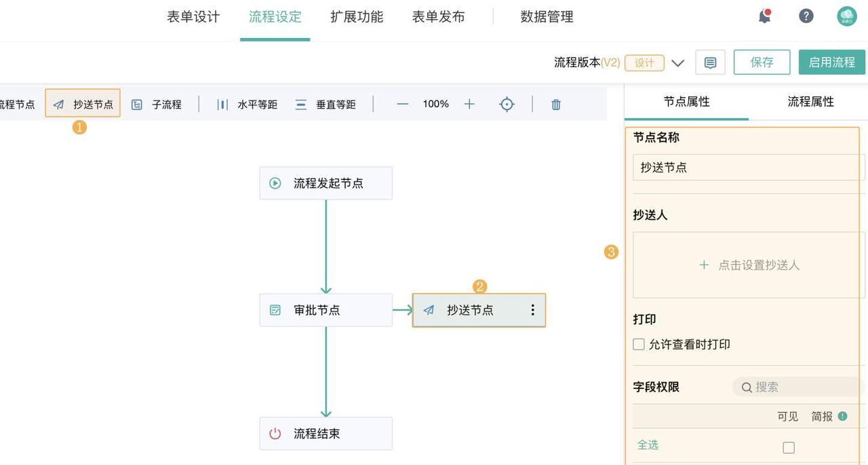Select the 抄送节点 toolbar tool
The width and height of the screenshot is (868, 465).
83,103
